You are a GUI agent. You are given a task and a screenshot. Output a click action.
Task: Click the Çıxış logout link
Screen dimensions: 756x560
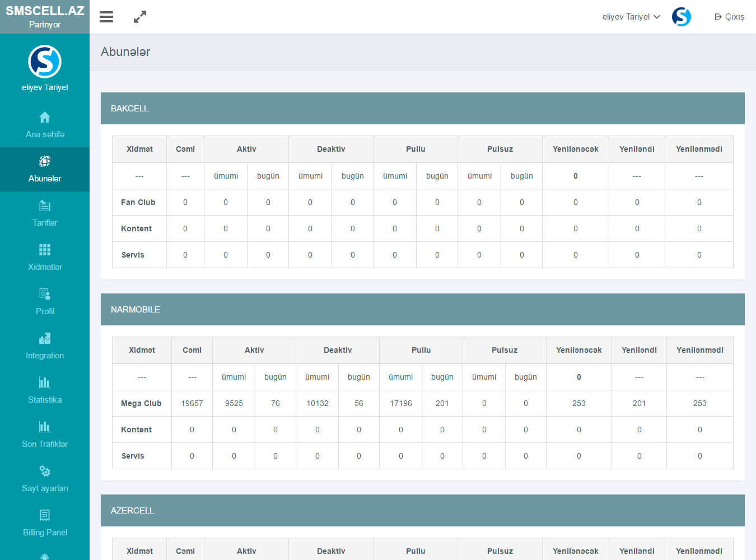[729, 17]
